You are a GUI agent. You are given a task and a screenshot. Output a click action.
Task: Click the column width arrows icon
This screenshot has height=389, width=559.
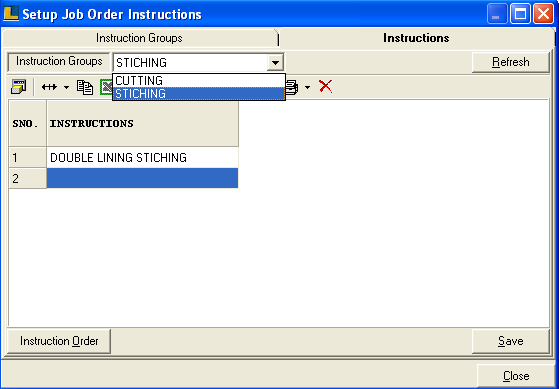(49, 87)
